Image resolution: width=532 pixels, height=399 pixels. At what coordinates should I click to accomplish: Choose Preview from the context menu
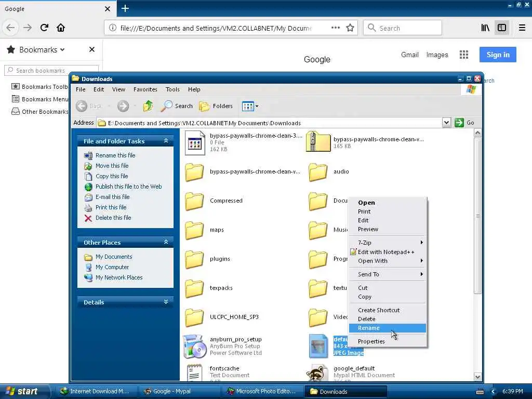pyautogui.click(x=388, y=229)
